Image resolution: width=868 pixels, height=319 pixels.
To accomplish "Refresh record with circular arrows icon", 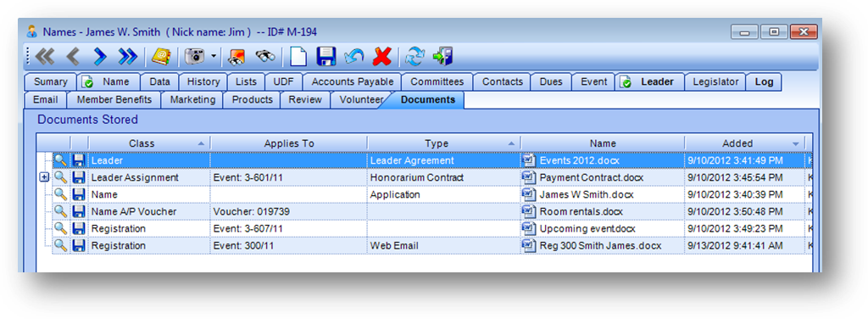I will pyautogui.click(x=415, y=56).
